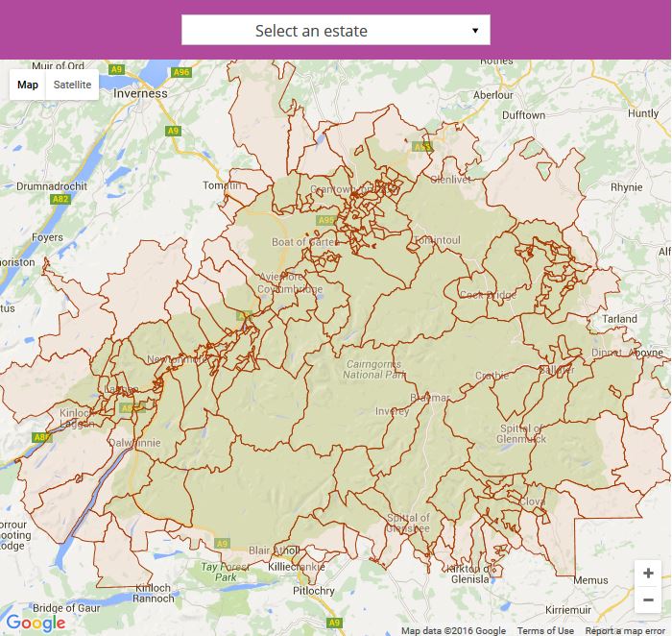Click the Aberlour label
Screen dimensions: 672x636
coord(492,95)
